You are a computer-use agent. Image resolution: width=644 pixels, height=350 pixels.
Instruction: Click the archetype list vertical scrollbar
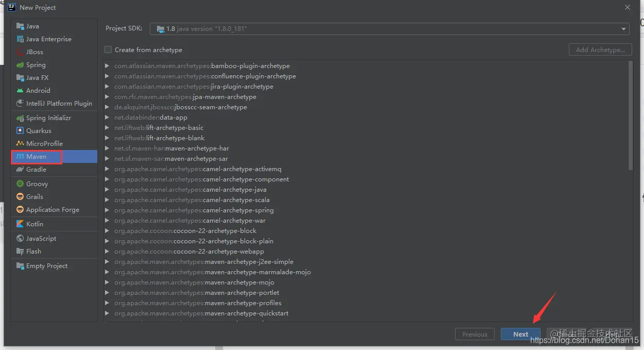(x=631, y=115)
